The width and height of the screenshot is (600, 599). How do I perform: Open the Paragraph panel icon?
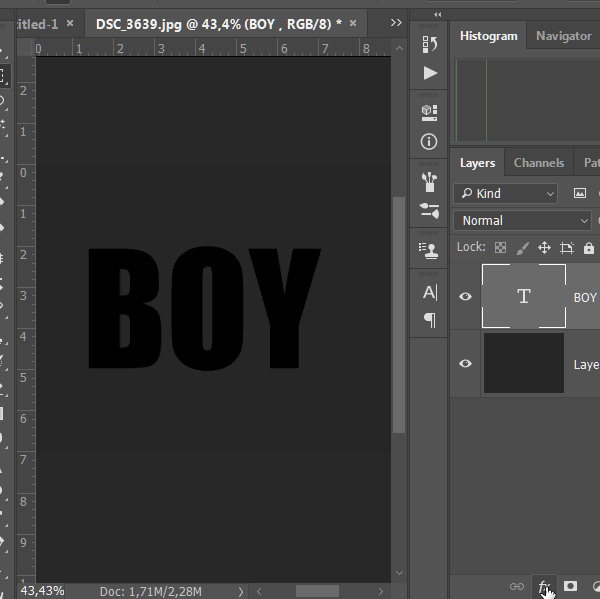click(430, 320)
